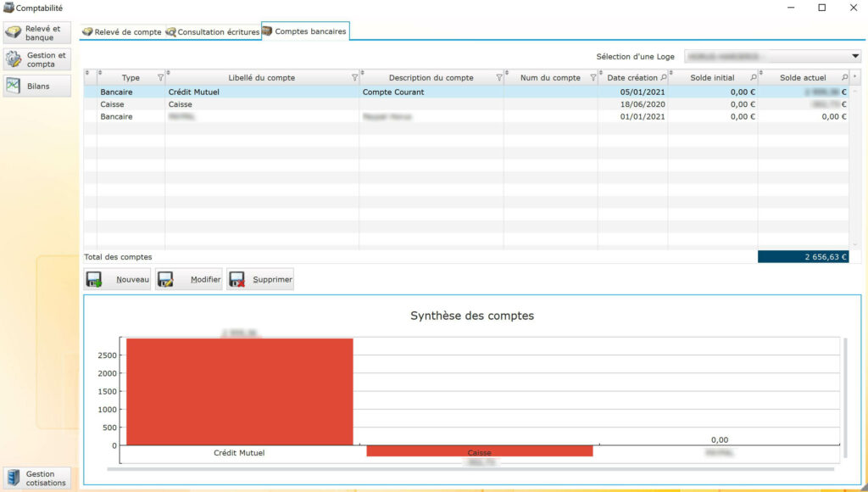Viewport: 868px width, 492px height.
Task: Open the filter on Type column
Action: 159,78
